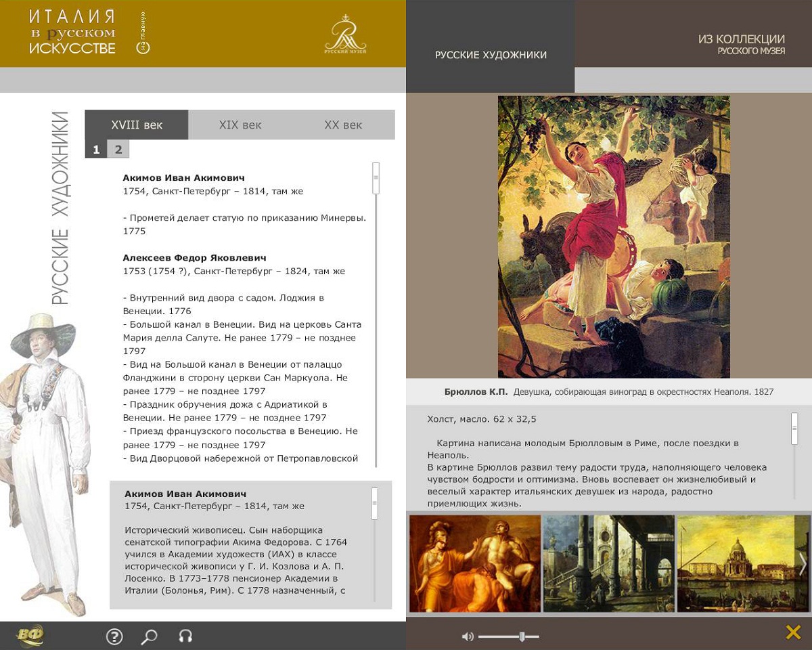Open the XX век tab

343,125
